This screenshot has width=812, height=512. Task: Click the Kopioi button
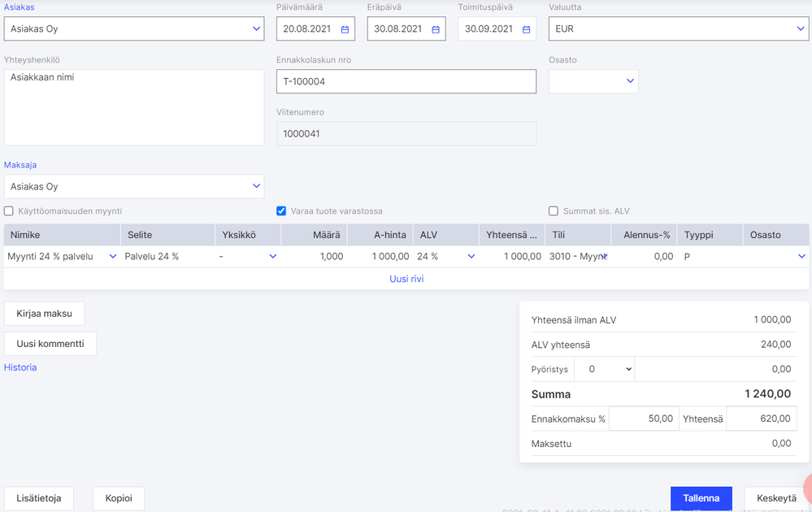pos(119,498)
